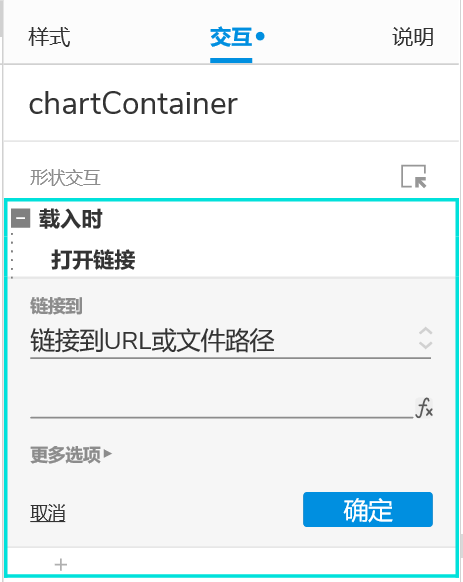
Task: Select the 打开链接 action
Action: tap(93, 259)
